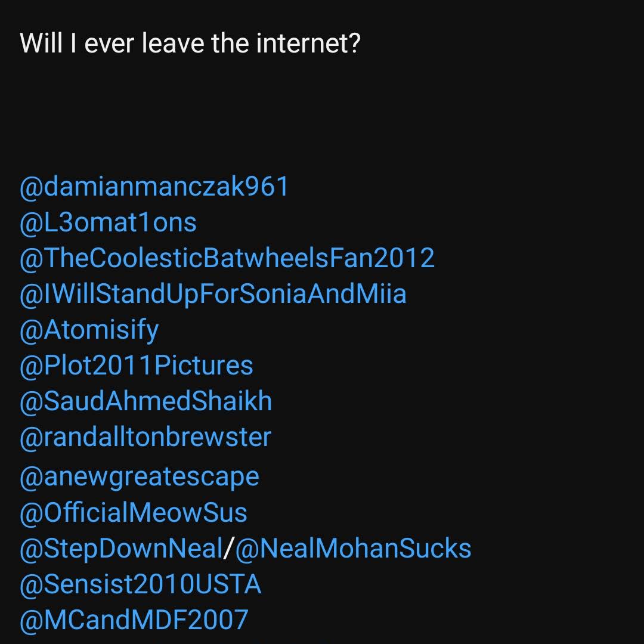
Task: Open the @OfficialMeowSus mention
Action: pos(134,513)
